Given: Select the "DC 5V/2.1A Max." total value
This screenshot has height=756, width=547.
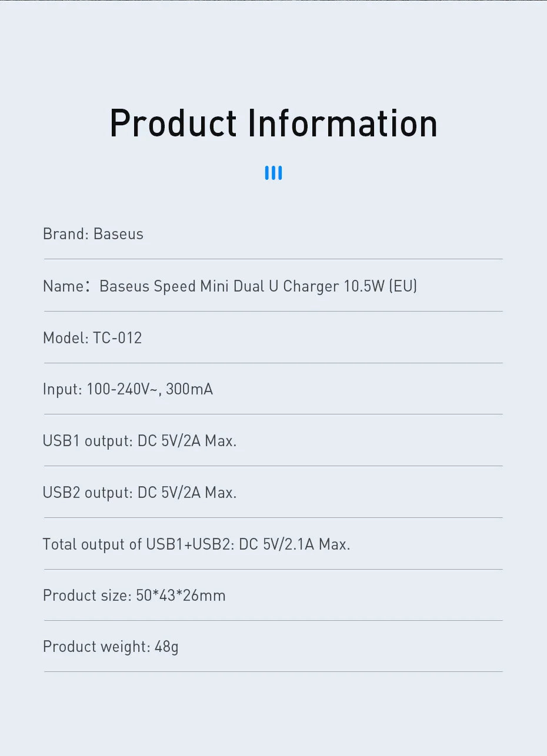Looking at the screenshot, I should tap(295, 544).
